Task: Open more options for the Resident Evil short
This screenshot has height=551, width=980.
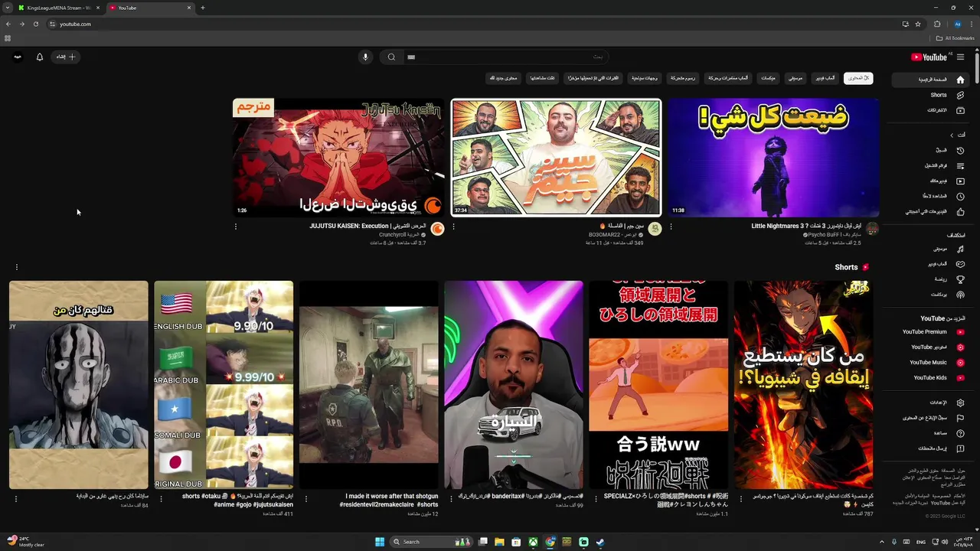Action: pyautogui.click(x=306, y=498)
